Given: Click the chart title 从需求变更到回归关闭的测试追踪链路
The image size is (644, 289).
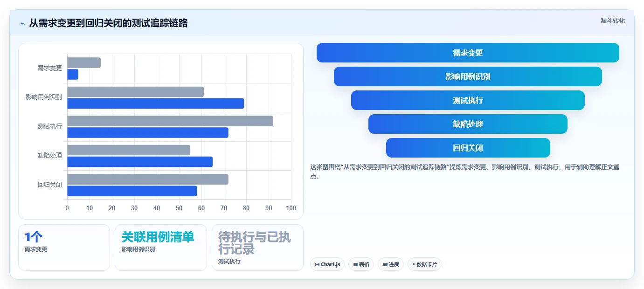Looking at the screenshot, I should pos(108,23).
